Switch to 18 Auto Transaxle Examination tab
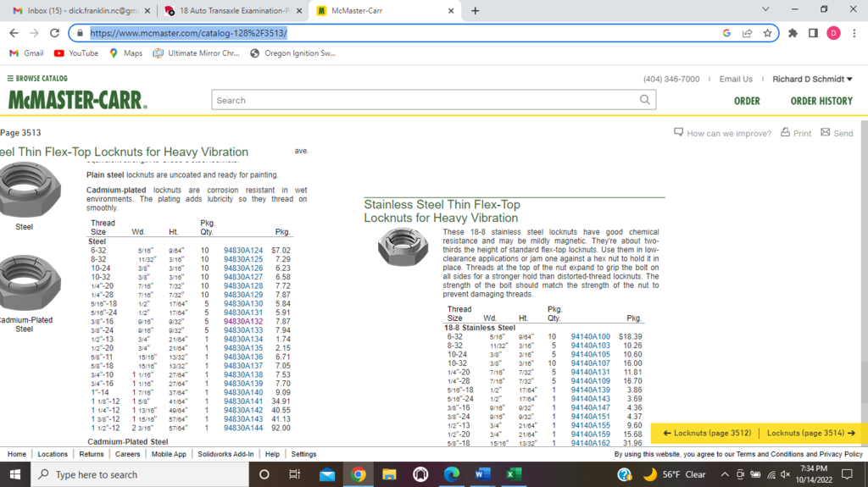Image resolution: width=868 pixels, height=487 pixels. pyautogui.click(x=236, y=10)
